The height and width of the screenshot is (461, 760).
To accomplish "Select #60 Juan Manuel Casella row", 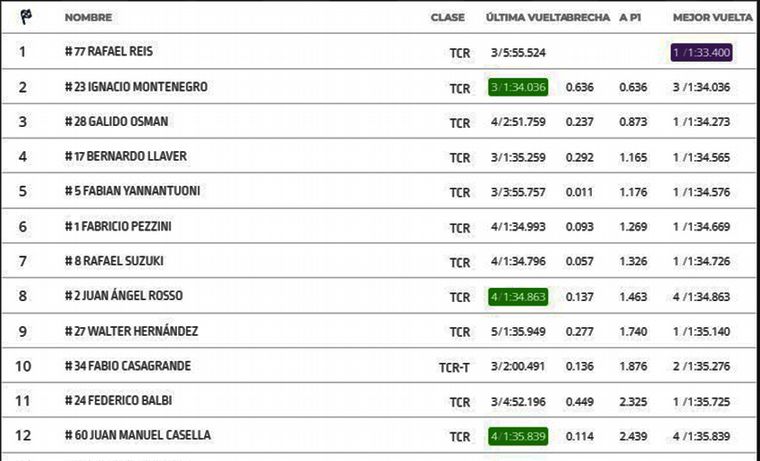I will point(137,435).
